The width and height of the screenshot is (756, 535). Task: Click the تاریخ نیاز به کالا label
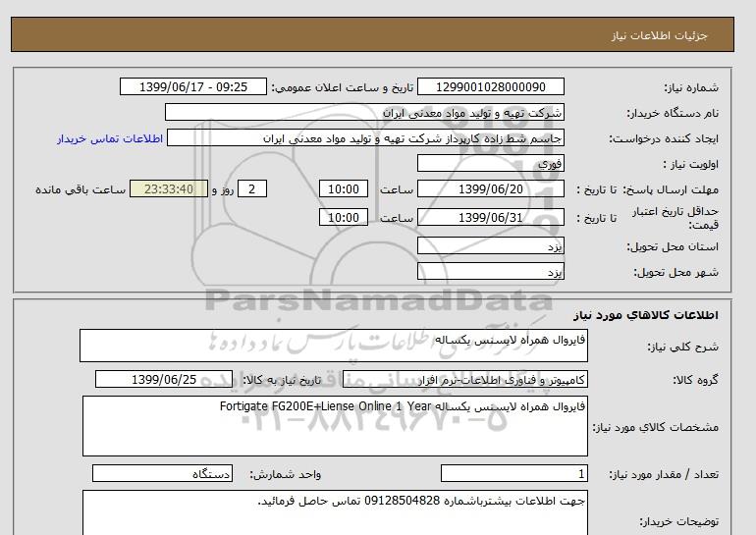point(282,380)
